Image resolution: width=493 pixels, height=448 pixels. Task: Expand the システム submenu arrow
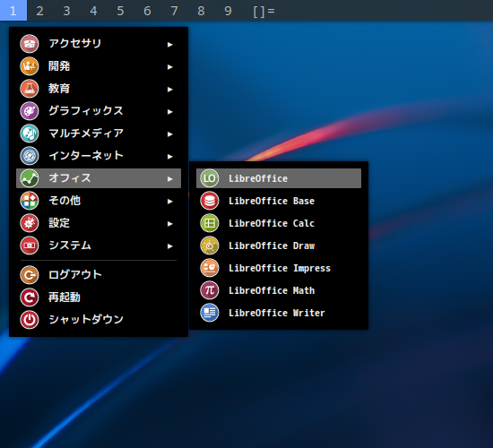click(169, 246)
